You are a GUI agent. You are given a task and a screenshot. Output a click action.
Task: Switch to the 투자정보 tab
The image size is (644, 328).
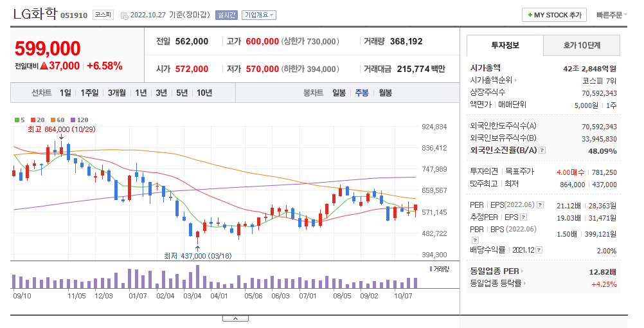505,45
